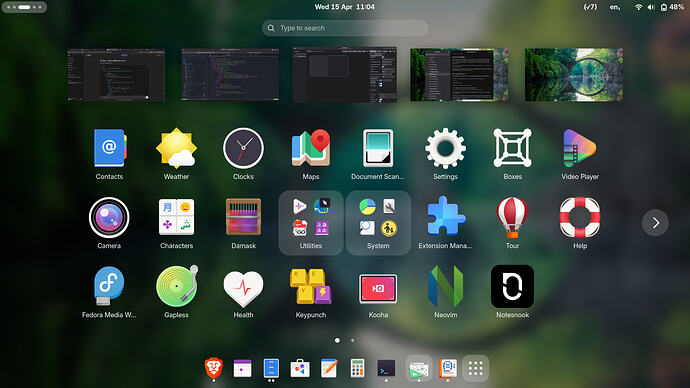Open the Text Editor dock icon
Viewport: 690px width, 388px height.
pos(329,368)
